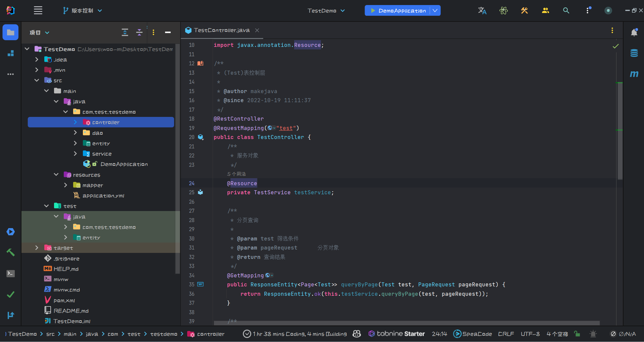This screenshot has height=342, width=644.
Task: Open the version control dropdown
Action: click(83, 11)
